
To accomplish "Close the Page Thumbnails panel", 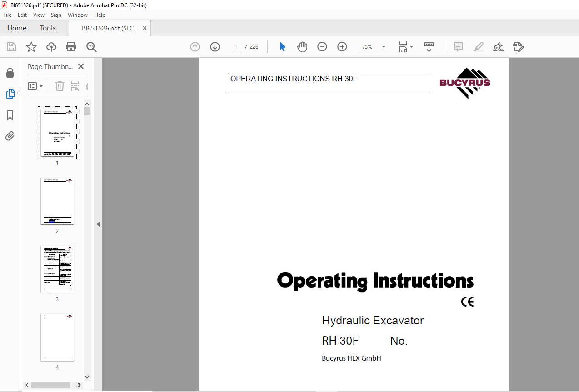I will click(81, 66).
